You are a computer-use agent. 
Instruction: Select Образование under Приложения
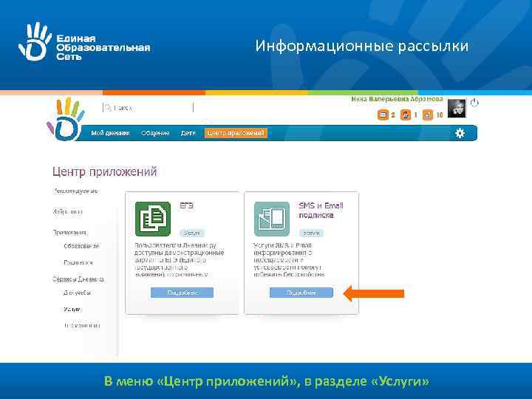click(x=81, y=246)
